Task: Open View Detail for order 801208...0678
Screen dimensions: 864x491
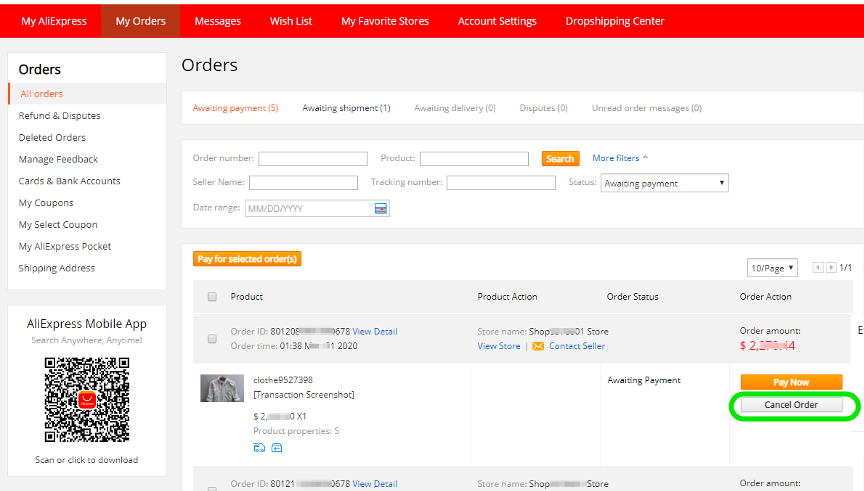Action: pyautogui.click(x=375, y=331)
